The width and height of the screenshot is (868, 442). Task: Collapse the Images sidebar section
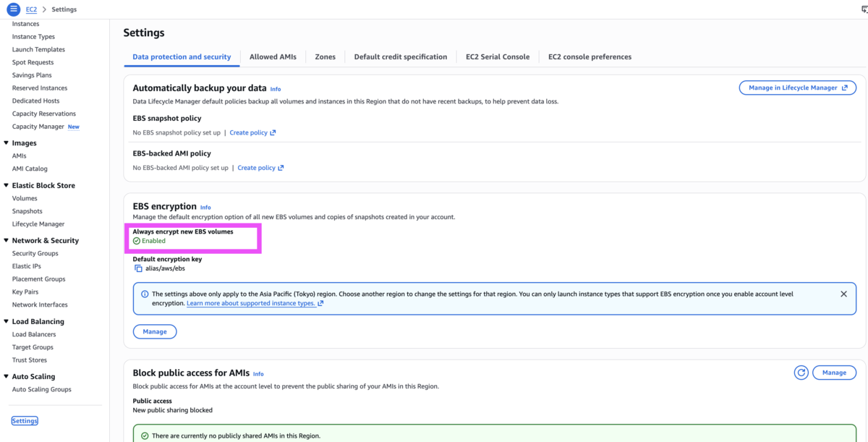(x=7, y=143)
